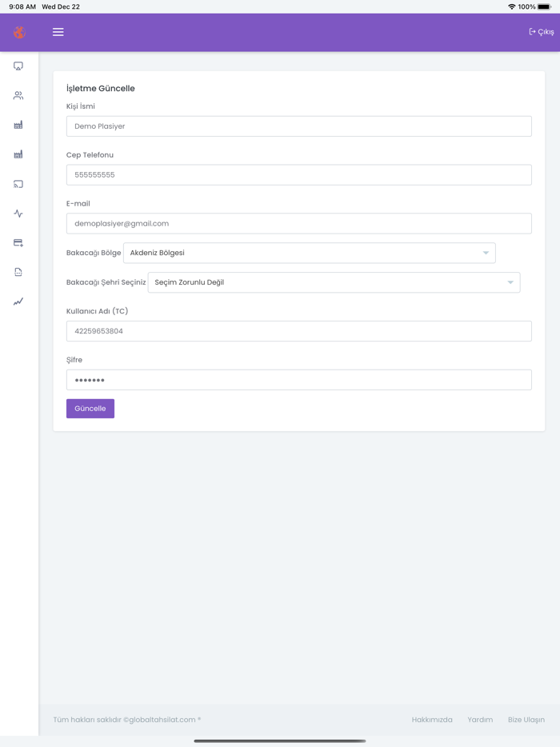
Task: Open the activity pulse sidebar icon
Action: click(18, 214)
